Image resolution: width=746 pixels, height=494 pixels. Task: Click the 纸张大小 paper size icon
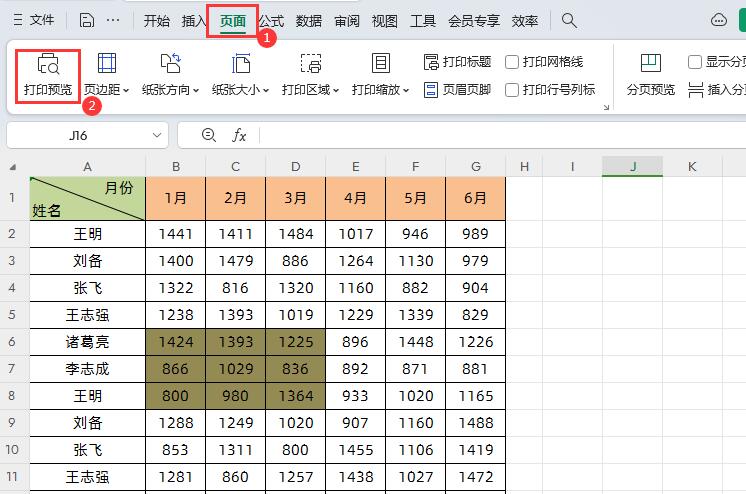(x=241, y=63)
